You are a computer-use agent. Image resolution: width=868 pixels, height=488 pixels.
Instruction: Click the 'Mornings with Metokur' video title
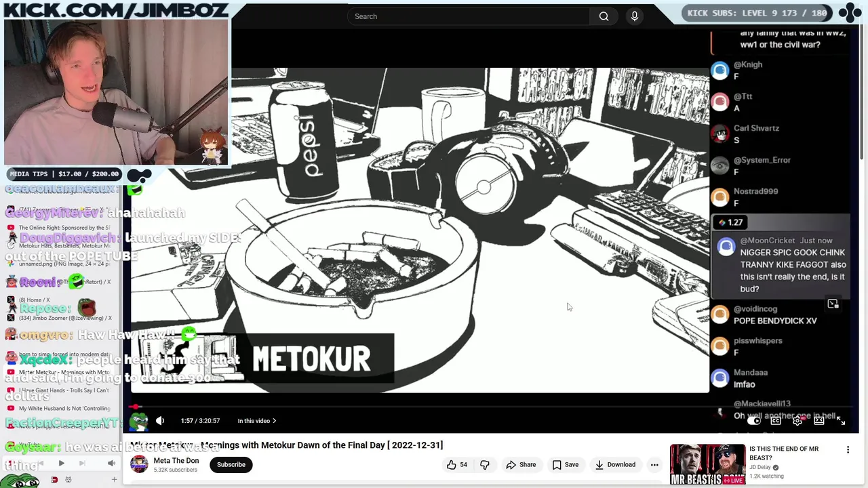click(x=286, y=445)
